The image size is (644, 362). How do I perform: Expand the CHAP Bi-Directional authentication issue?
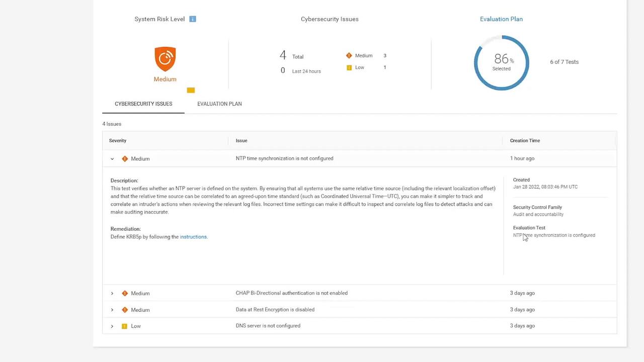112,293
